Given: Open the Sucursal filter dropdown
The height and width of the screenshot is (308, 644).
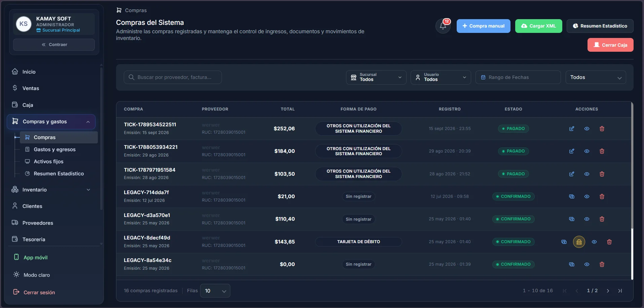Looking at the screenshot, I should coord(376,77).
